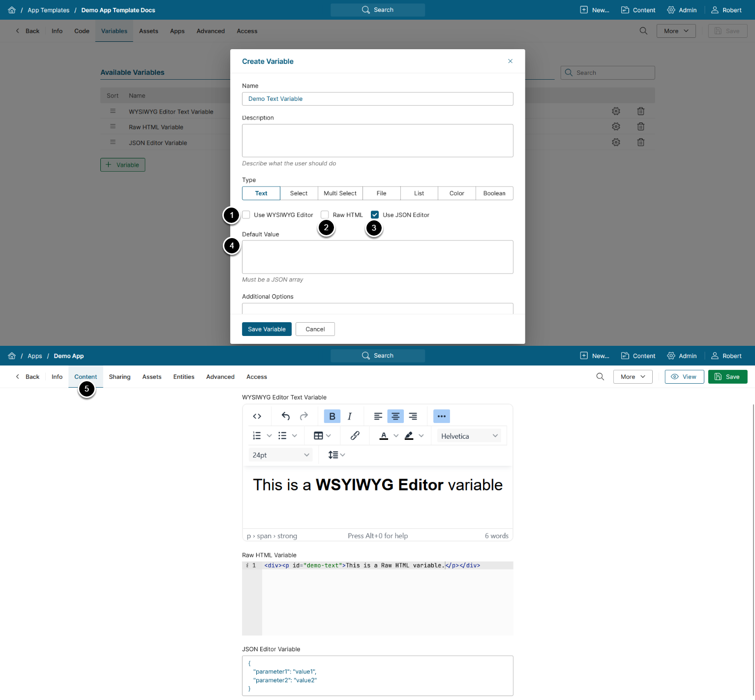Switch to the Entities tab
Image resolution: width=755 pixels, height=700 pixels.
(184, 377)
